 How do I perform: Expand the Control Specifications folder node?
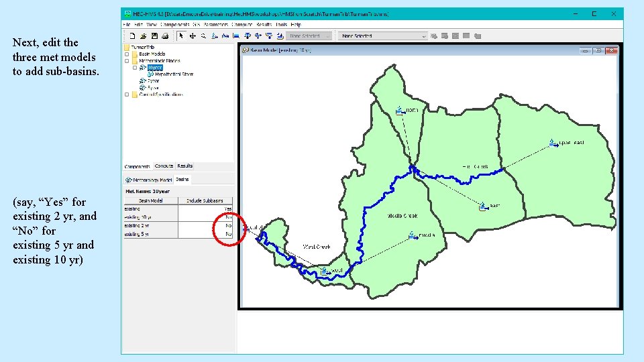(127, 95)
